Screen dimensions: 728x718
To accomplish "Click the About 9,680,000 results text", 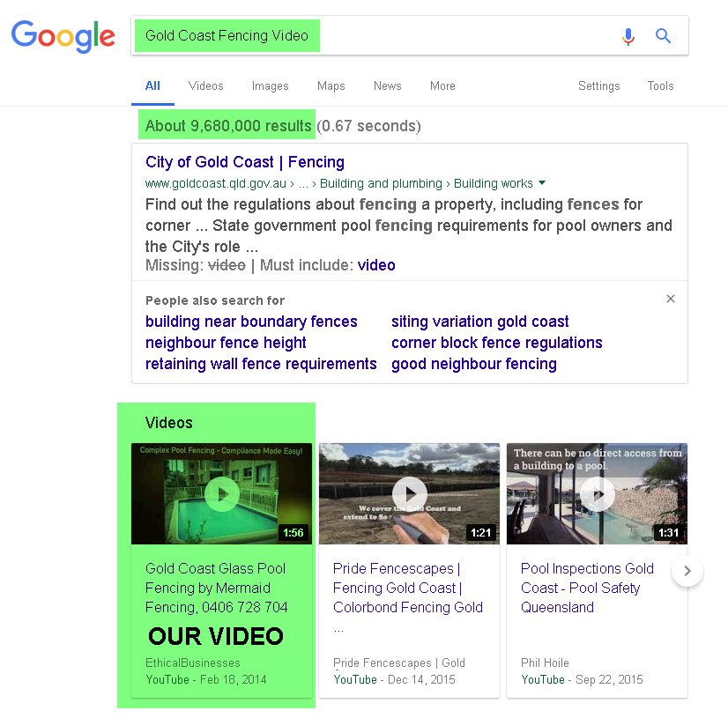I will pyautogui.click(x=228, y=126).
